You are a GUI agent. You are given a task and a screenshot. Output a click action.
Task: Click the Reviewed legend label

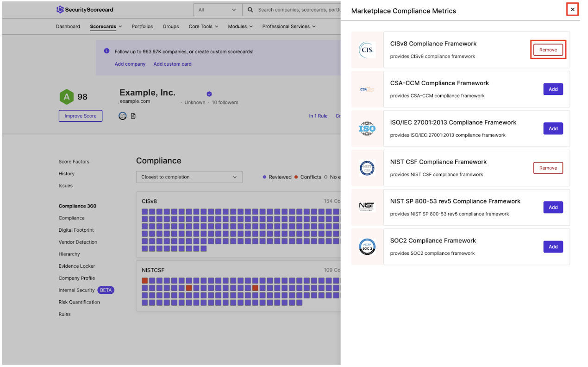280,177
